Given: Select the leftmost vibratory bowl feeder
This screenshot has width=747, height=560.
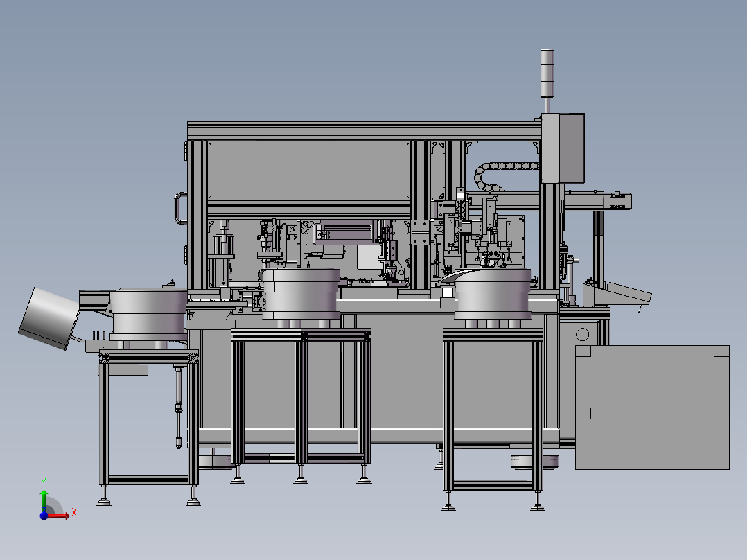Looking at the screenshot, I should coord(148,314).
